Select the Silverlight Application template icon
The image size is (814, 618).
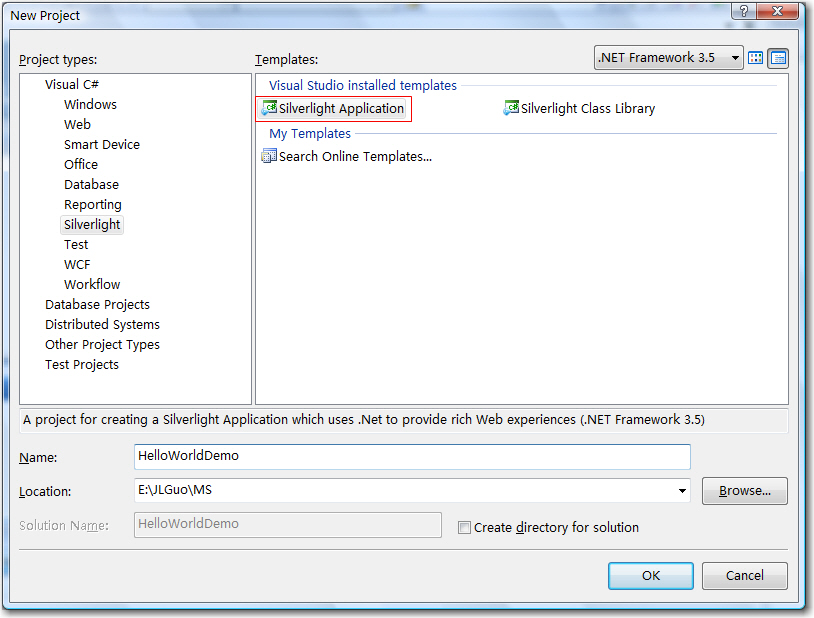[269, 108]
